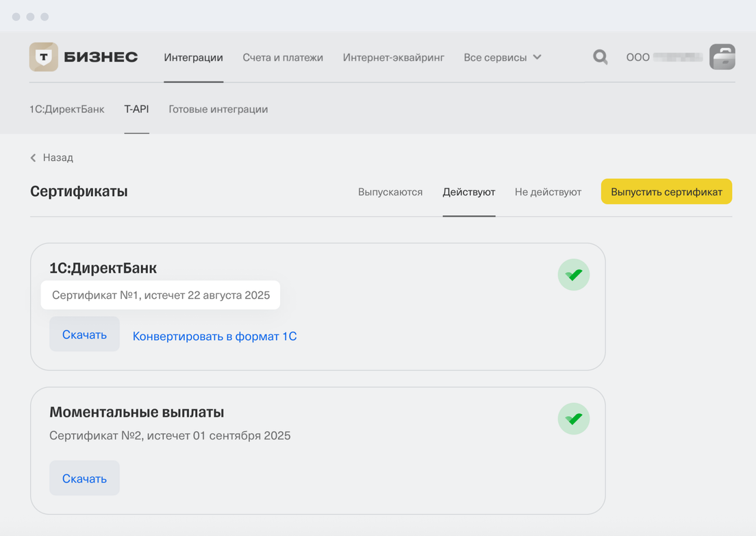Click green checkmark on 1С:ДиректБанк certificate

coord(573,275)
